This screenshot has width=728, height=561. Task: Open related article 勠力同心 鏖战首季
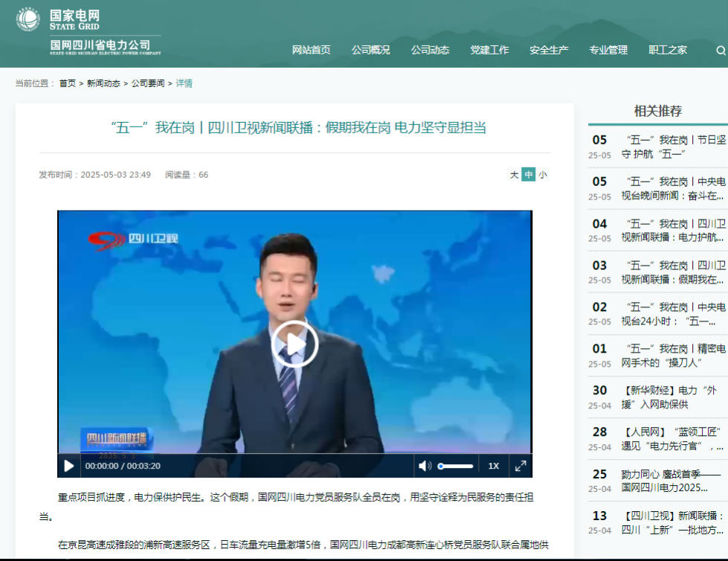(x=671, y=481)
